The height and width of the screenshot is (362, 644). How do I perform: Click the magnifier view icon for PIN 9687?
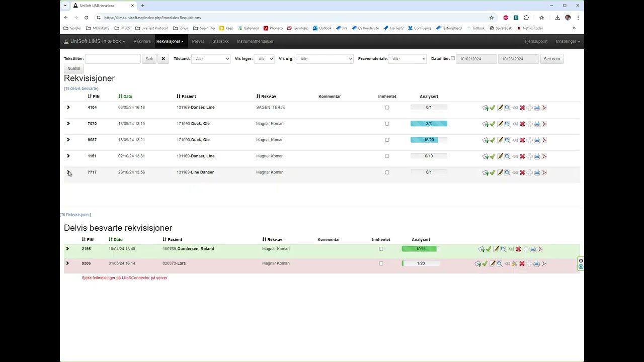pos(507,140)
